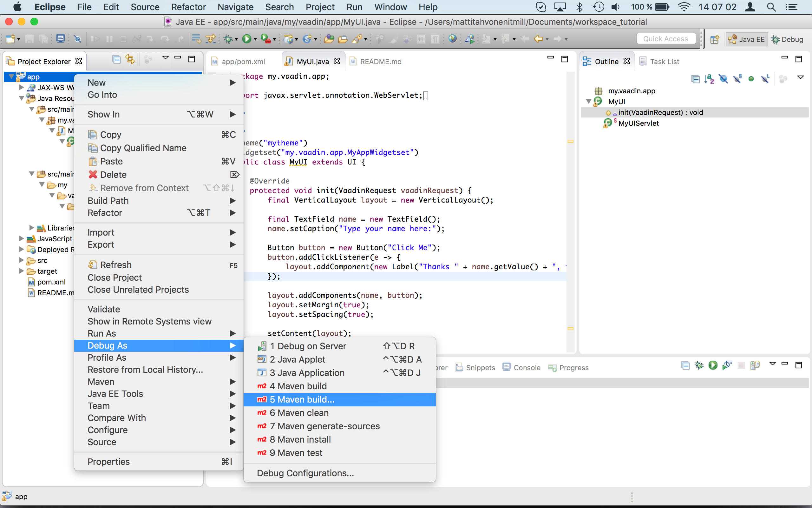
Task: Click the New Servlet toolbar icon
Action: coord(307,39)
